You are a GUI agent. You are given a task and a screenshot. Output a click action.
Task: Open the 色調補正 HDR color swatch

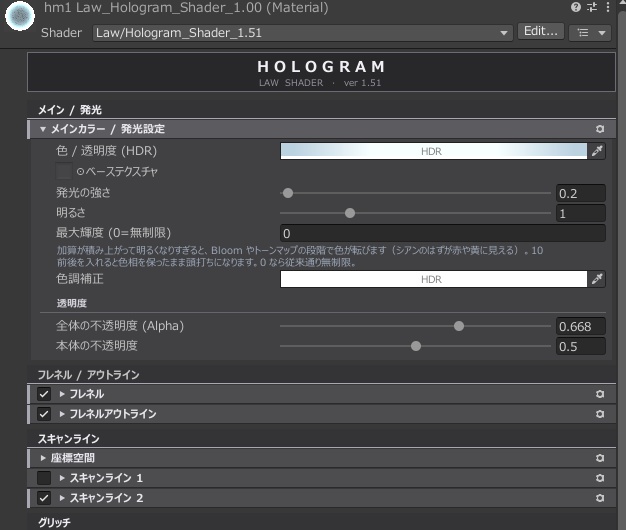434,279
